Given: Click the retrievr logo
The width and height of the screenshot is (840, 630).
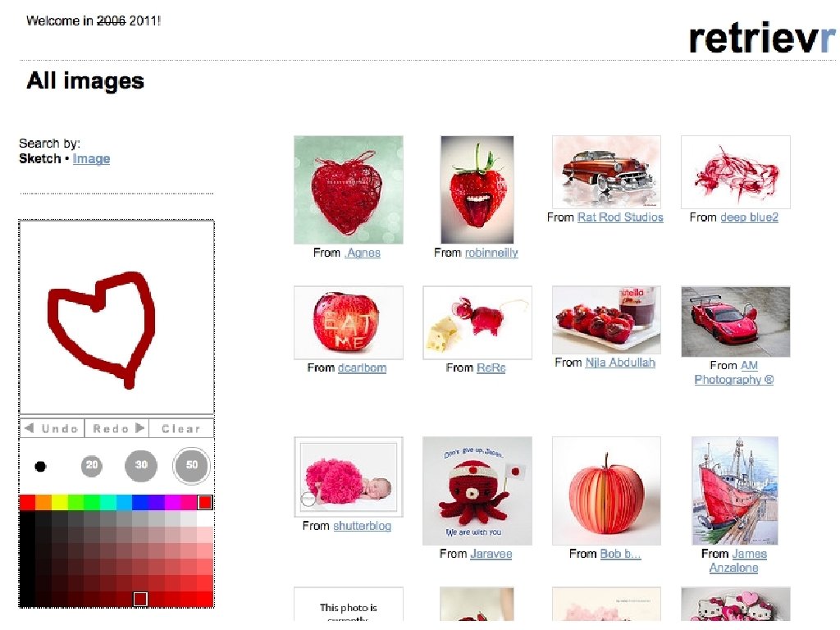Looking at the screenshot, I should coord(761,38).
